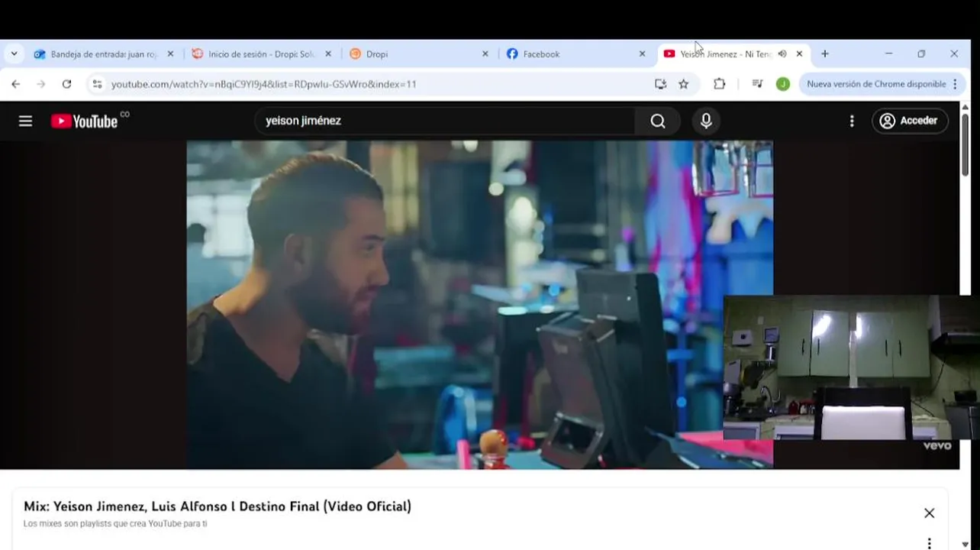Screen dimensions: 980x550
Task: Click the youtube.com URL in address bar
Action: point(263,84)
